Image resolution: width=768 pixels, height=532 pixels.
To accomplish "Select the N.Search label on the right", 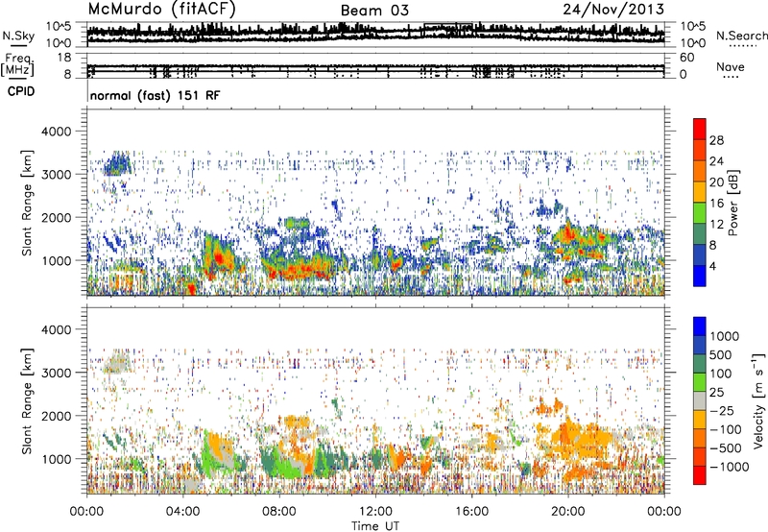I will coord(741,36).
